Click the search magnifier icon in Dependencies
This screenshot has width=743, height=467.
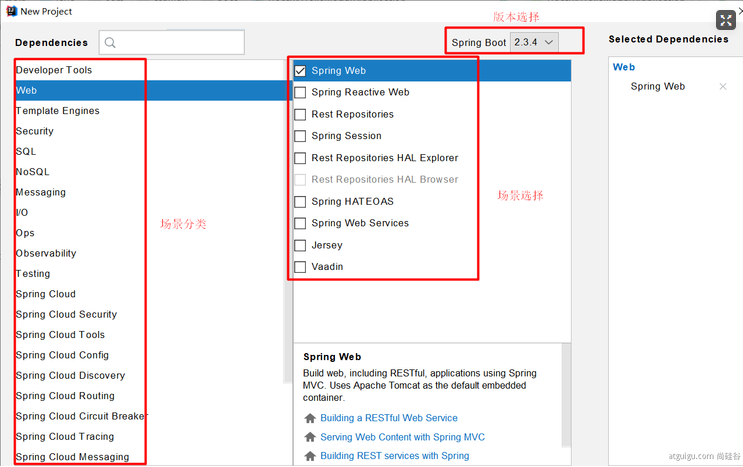point(109,42)
